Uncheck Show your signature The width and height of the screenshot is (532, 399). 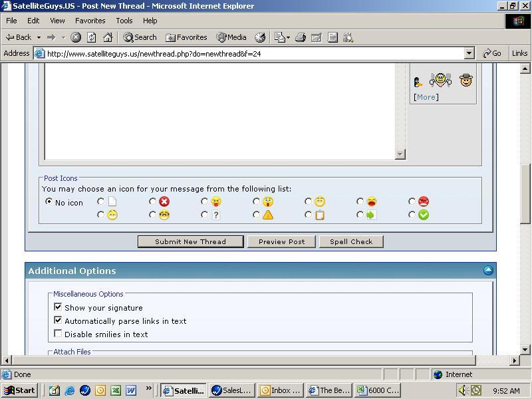58,307
